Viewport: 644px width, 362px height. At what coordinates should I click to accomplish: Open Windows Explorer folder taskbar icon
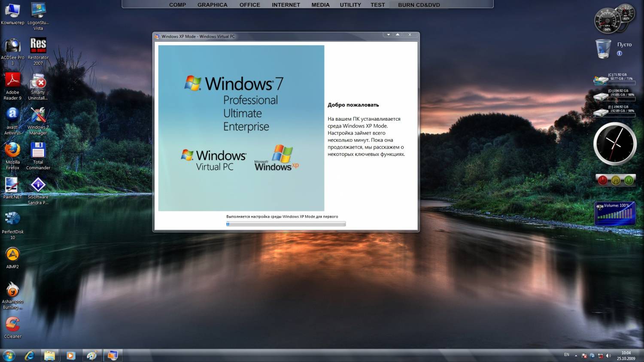click(x=49, y=355)
